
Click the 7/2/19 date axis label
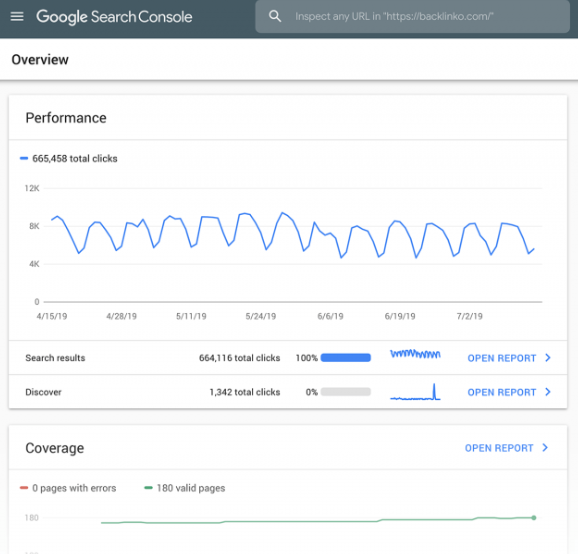point(470,316)
